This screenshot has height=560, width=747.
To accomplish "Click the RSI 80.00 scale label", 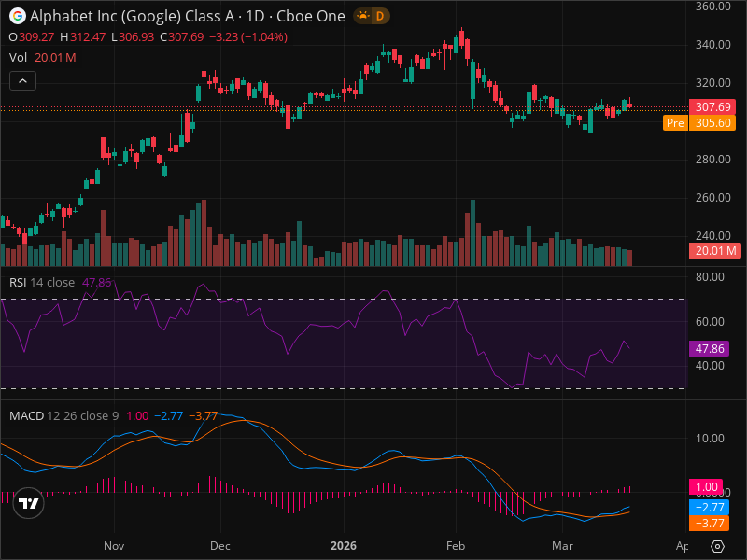I will tap(710, 277).
